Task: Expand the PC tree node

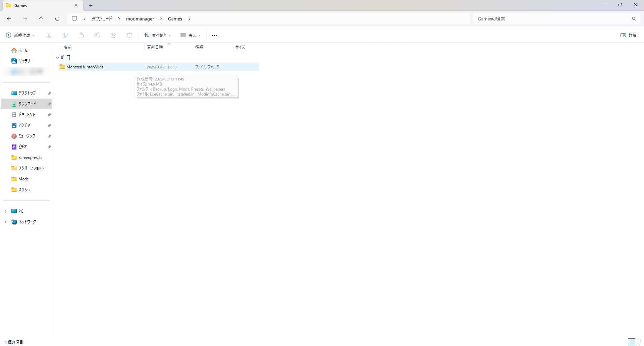Action: (5, 211)
